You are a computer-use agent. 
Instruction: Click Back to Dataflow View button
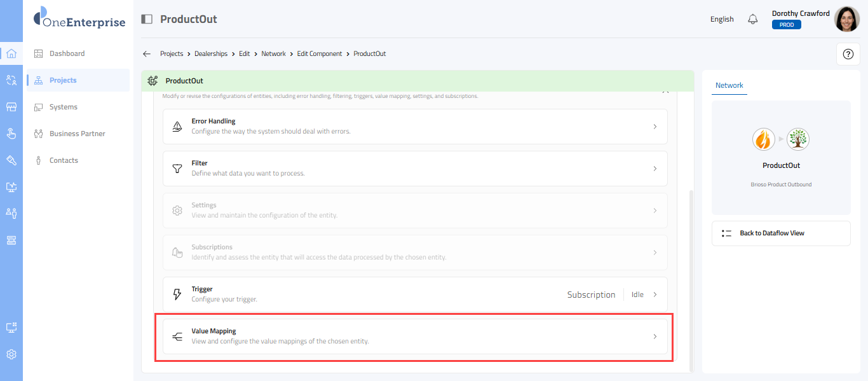coord(780,233)
